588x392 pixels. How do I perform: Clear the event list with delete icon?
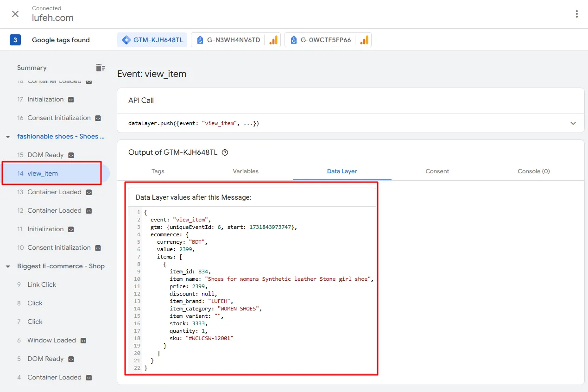click(100, 68)
